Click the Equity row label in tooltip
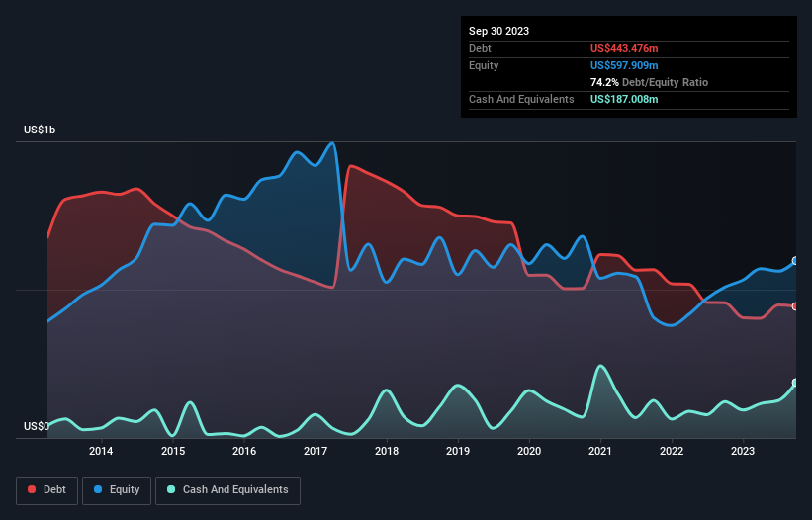 click(x=484, y=65)
